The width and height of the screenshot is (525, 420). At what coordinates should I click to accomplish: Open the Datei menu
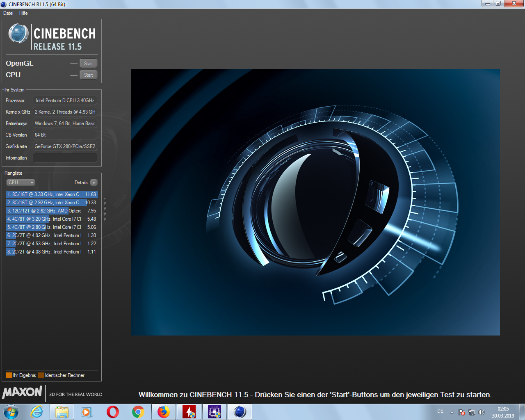8,13
